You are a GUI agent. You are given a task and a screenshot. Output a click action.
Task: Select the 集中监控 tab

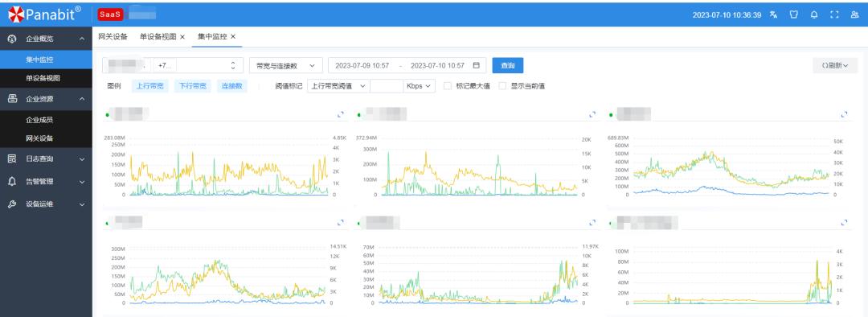coord(212,36)
